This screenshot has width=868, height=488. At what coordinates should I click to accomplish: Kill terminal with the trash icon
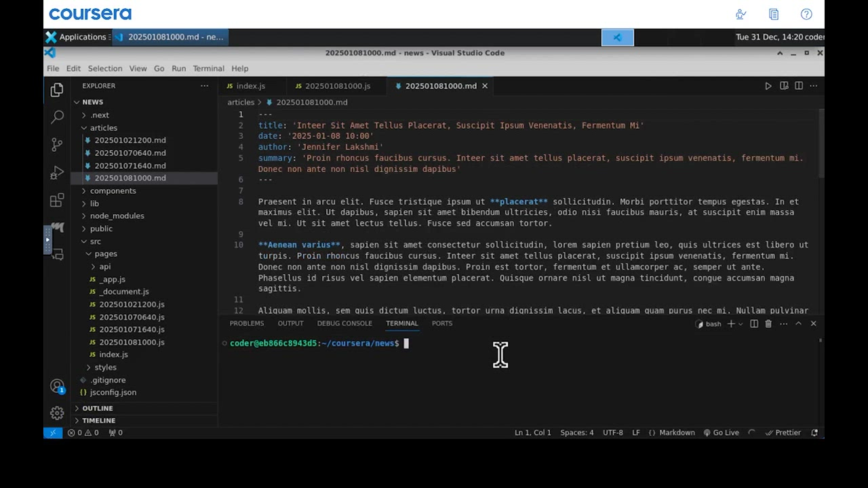[768, 324]
